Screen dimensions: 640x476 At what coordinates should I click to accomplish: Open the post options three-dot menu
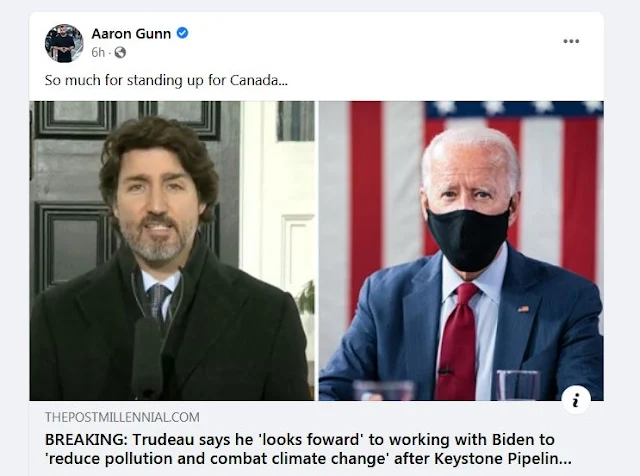point(571,41)
